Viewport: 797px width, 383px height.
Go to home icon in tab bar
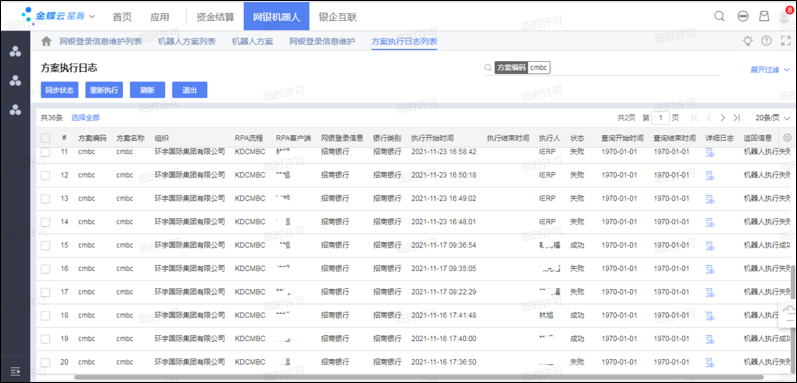(46, 41)
